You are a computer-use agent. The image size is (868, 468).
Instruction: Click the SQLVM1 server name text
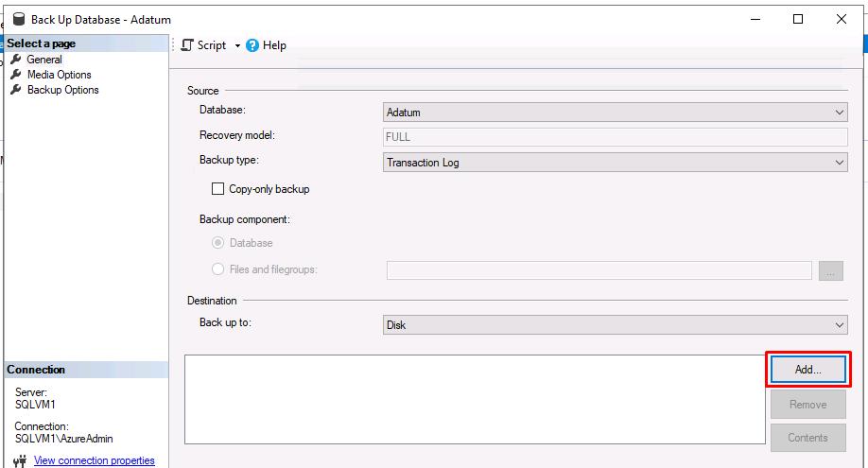click(35, 405)
